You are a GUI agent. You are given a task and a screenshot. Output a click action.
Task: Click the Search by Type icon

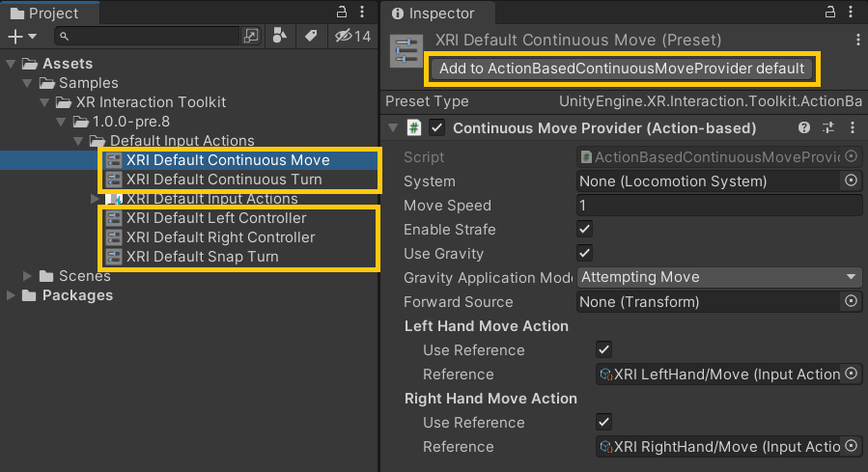(280, 37)
